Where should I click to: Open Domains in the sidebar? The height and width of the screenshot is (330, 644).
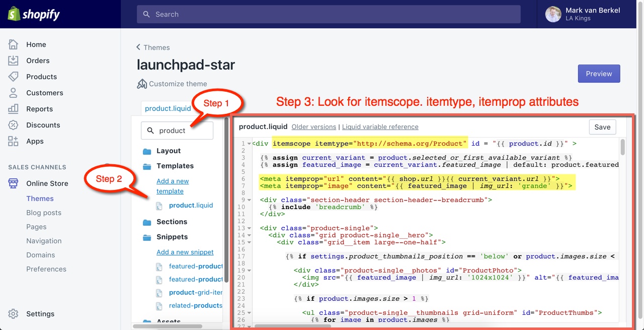tap(41, 255)
